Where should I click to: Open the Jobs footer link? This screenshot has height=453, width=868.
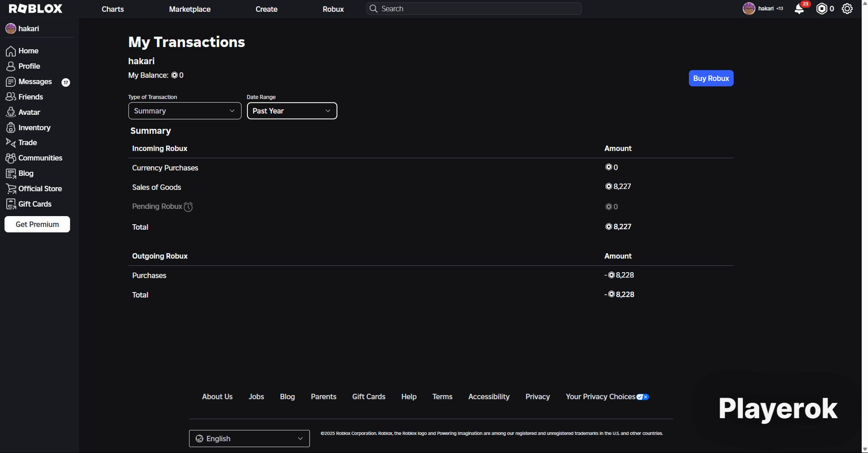(x=256, y=397)
